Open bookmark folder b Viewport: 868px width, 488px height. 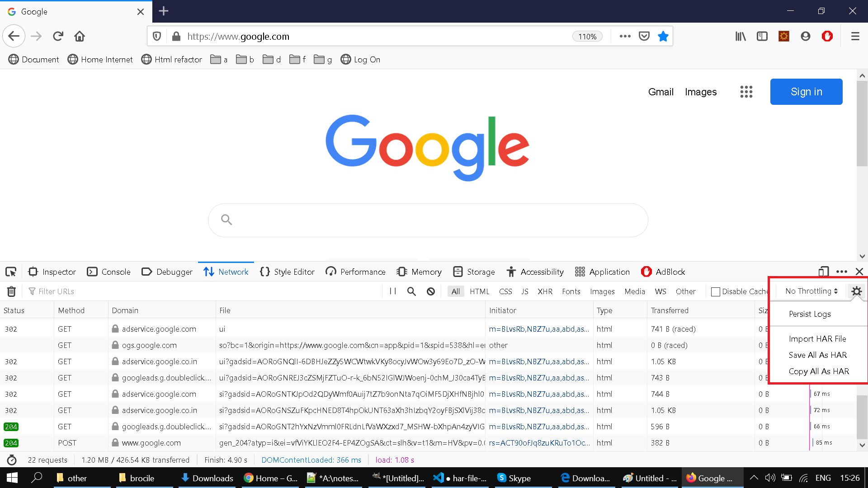pyautogui.click(x=245, y=60)
